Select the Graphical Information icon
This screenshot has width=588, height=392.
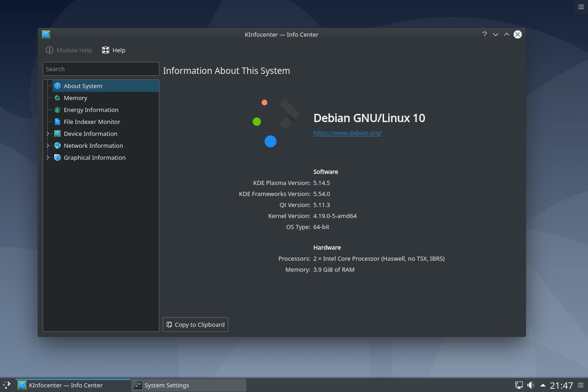click(x=57, y=157)
